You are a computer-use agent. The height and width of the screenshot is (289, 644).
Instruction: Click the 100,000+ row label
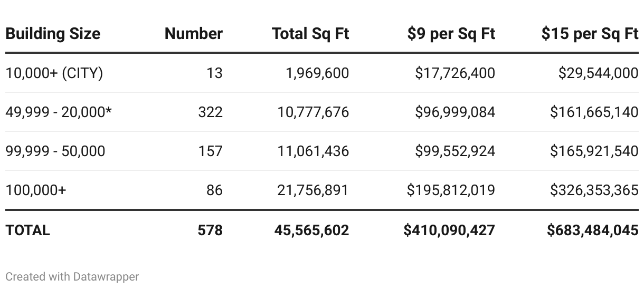point(36,190)
